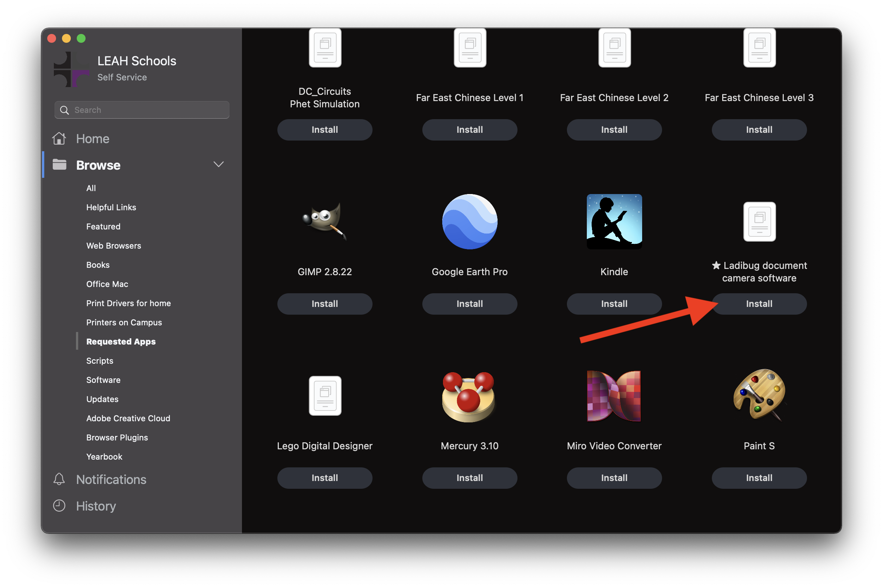Open the DC_Circuits Phet Simulation icon
Screen dimensions: 883x588
tap(325, 48)
